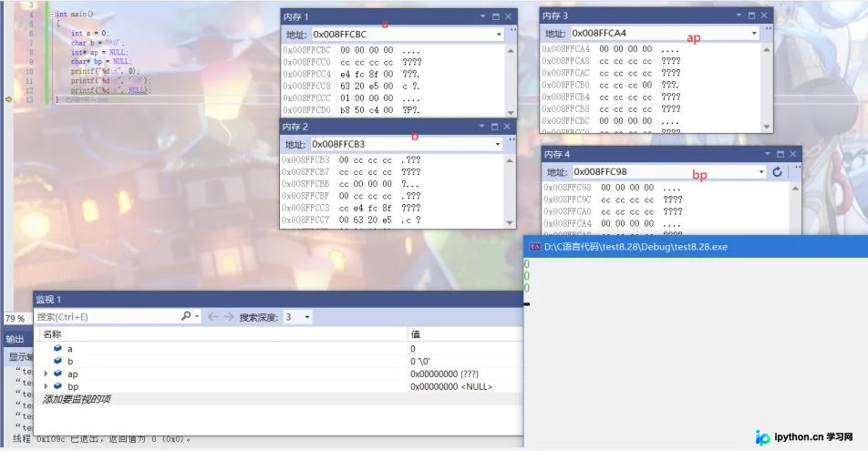The image size is (868, 451).
Task: Open address history dropdown in 内存 1
Action: (x=499, y=35)
